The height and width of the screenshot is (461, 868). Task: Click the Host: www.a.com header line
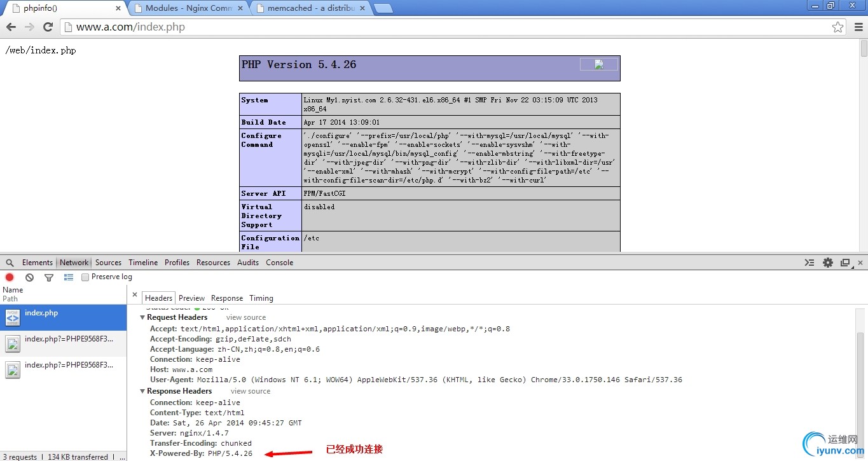point(181,369)
